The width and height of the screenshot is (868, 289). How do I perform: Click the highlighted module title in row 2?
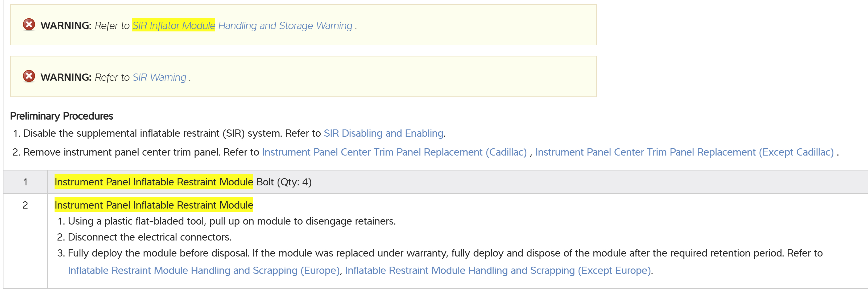(x=154, y=205)
